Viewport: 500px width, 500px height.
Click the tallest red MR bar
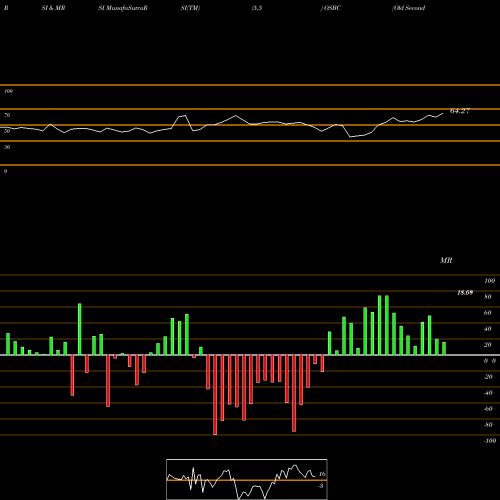[x=215, y=395]
